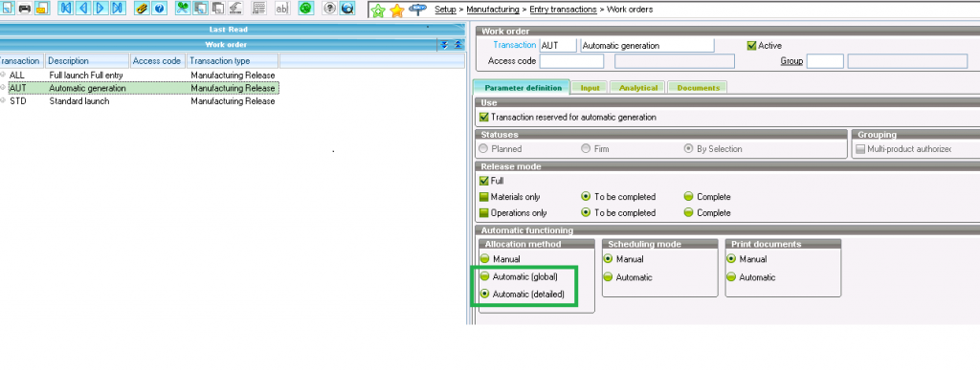The image size is (980, 371).
Task: Click the Last Read panel header
Action: click(x=233, y=29)
